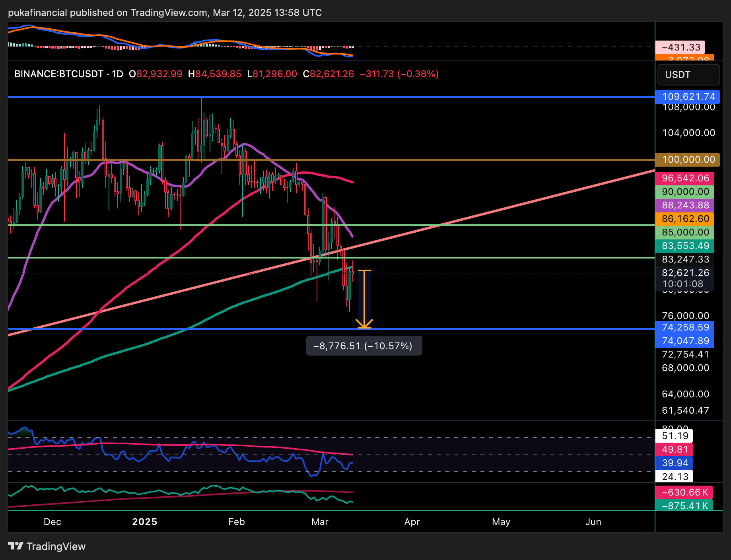Screen dimensions: 731x560
Task: Click the Mar label on time axis
Action: (320, 522)
